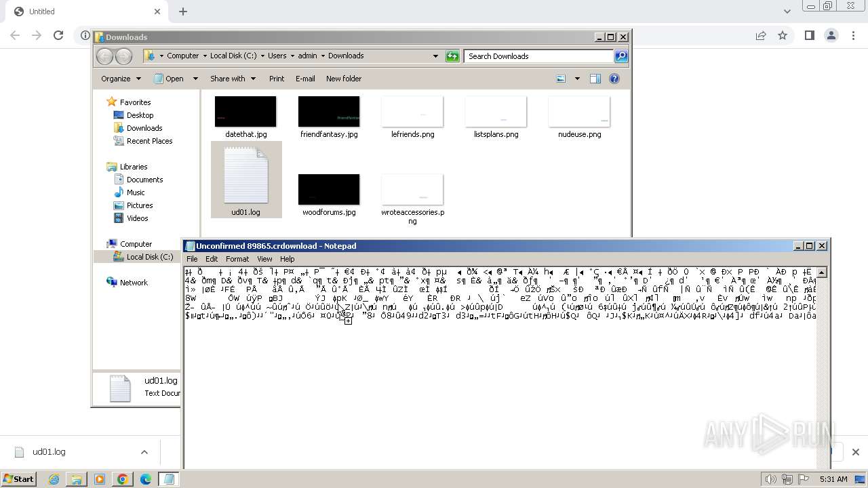Open Microsoft Edge from taskbar
Viewport: 868px width, 488px height.
coord(146,479)
